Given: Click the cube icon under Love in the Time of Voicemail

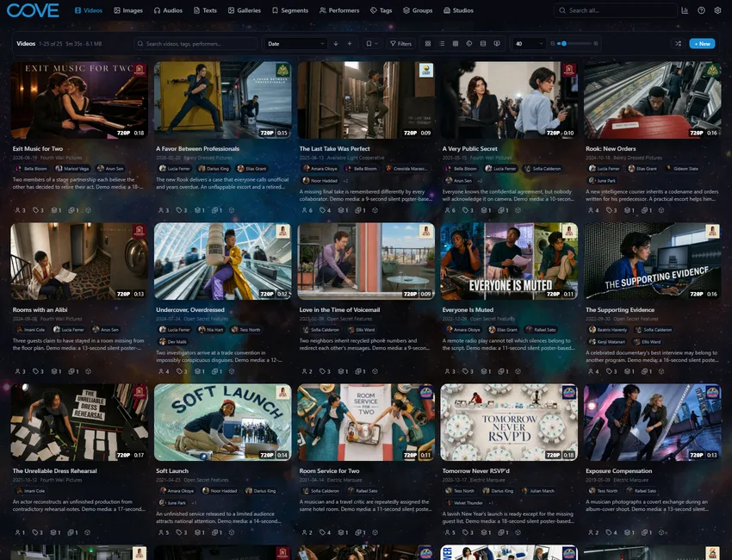Looking at the screenshot, I should pos(375,371).
